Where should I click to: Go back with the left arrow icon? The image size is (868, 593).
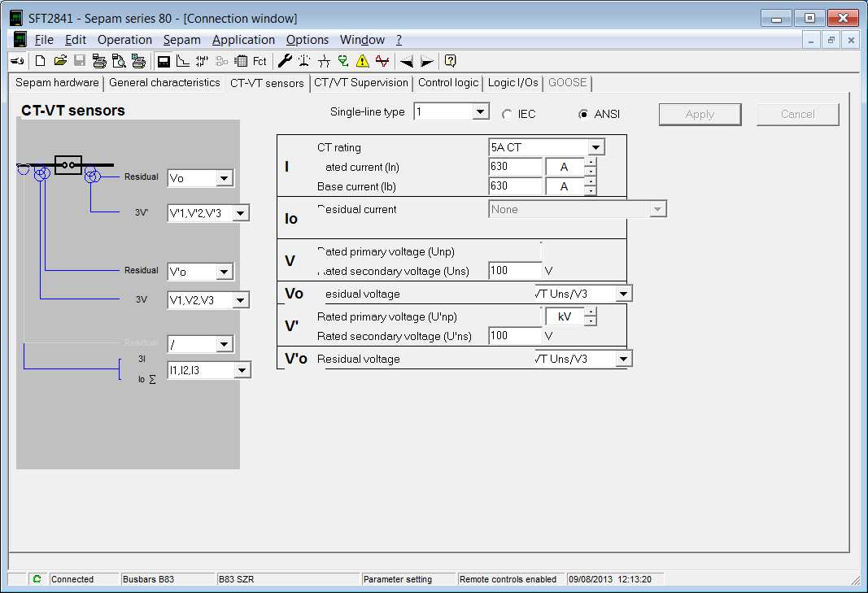407,62
